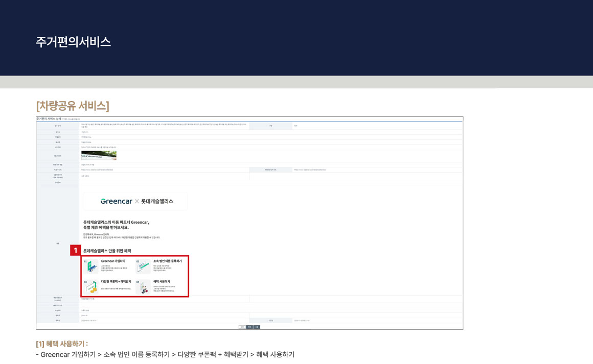Open the 소속 법인 이름 등록하기 card title
The image size is (593, 364).
coord(167,261)
